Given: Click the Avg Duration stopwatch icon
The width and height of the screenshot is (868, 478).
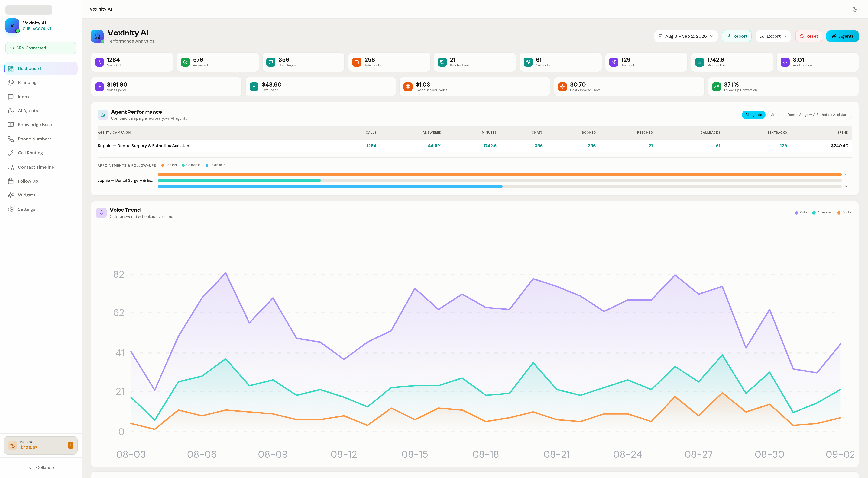Looking at the screenshot, I should pos(785,62).
